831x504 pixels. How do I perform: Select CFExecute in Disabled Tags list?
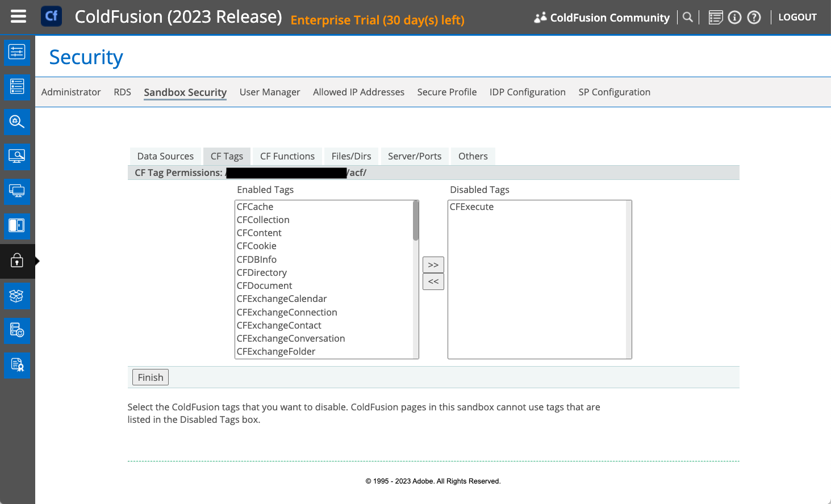point(537,207)
